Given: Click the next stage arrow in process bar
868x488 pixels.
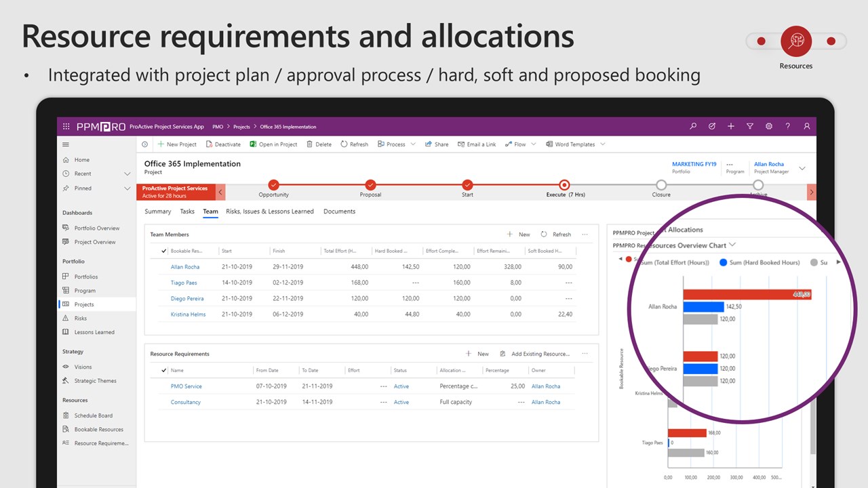Looking at the screenshot, I should pyautogui.click(x=812, y=192).
